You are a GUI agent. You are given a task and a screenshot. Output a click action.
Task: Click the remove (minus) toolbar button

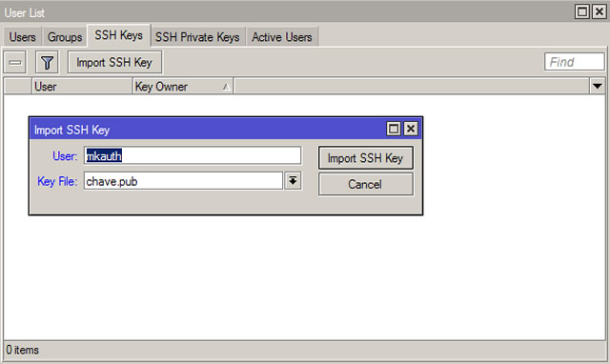tap(15, 62)
